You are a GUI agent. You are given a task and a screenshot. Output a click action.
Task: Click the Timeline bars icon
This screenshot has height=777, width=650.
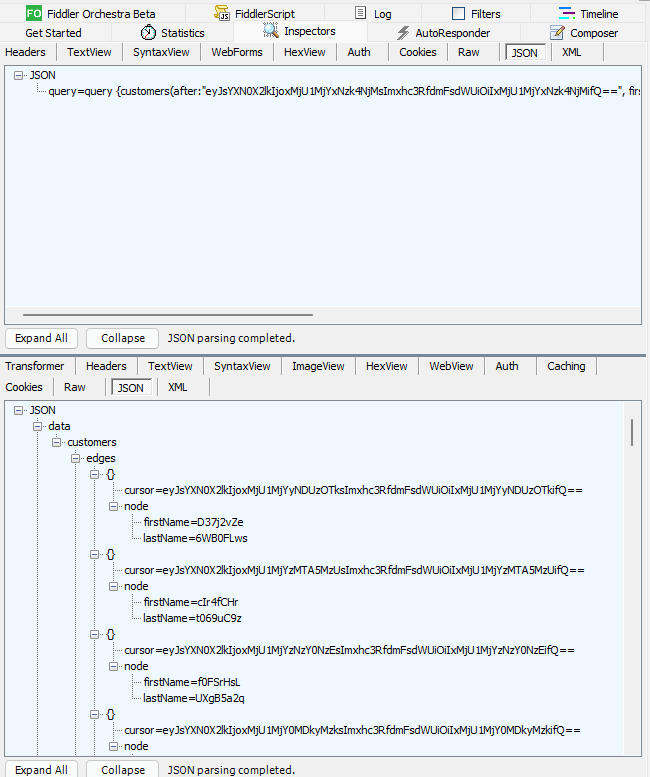click(567, 13)
